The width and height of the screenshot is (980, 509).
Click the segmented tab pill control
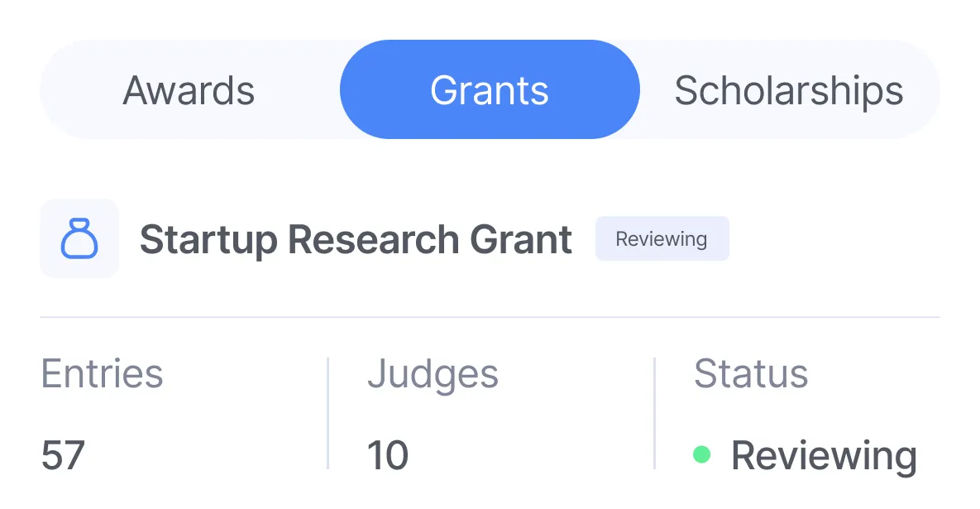(x=489, y=89)
